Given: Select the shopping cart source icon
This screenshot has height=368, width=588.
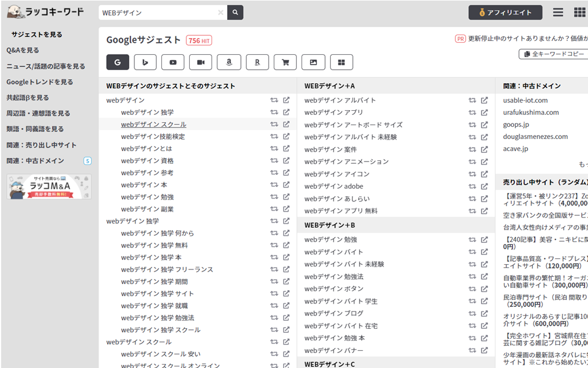Looking at the screenshot, I should 285,62.
